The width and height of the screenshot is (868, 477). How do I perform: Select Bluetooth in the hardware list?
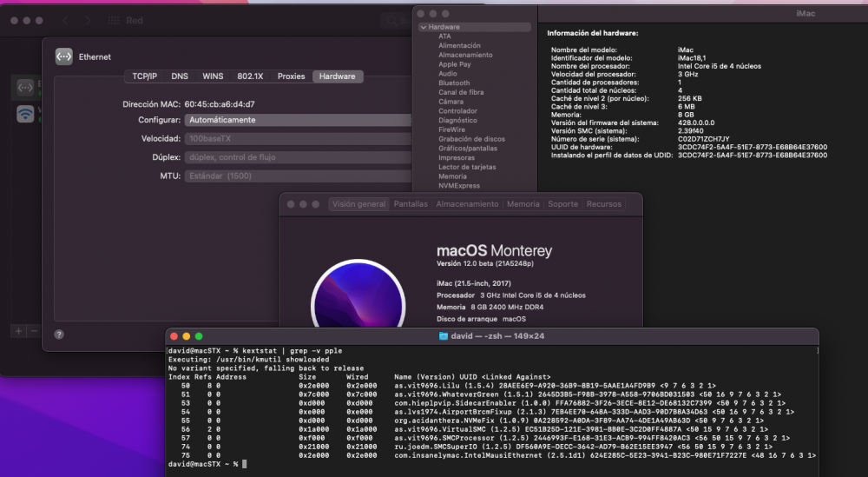(x=454, y=83)
